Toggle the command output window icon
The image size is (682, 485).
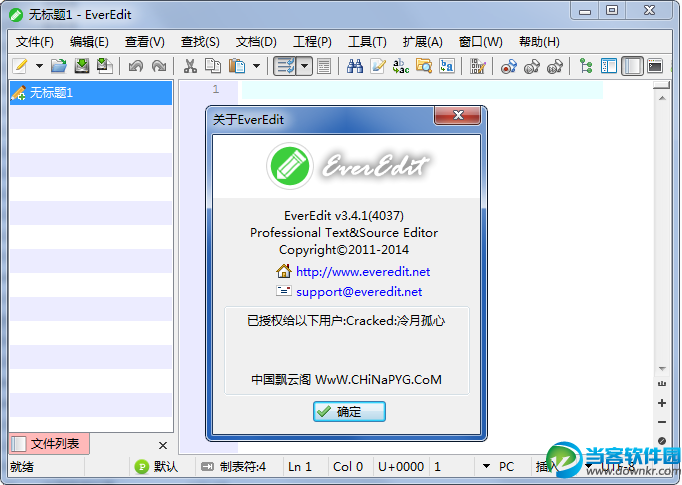655,66
